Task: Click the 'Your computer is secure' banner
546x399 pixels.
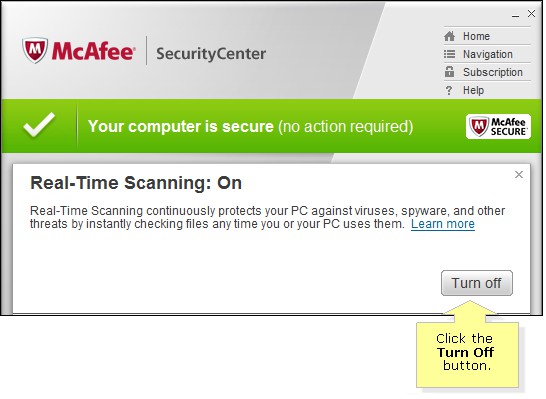Action: (x=272, y=126)
